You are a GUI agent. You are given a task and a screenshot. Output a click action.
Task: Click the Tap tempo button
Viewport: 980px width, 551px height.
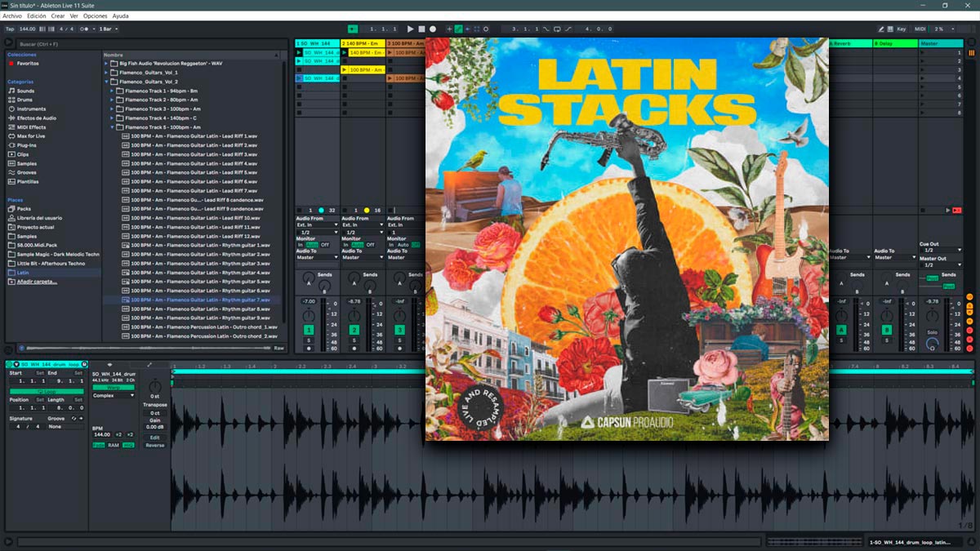[x=10, y=29]
